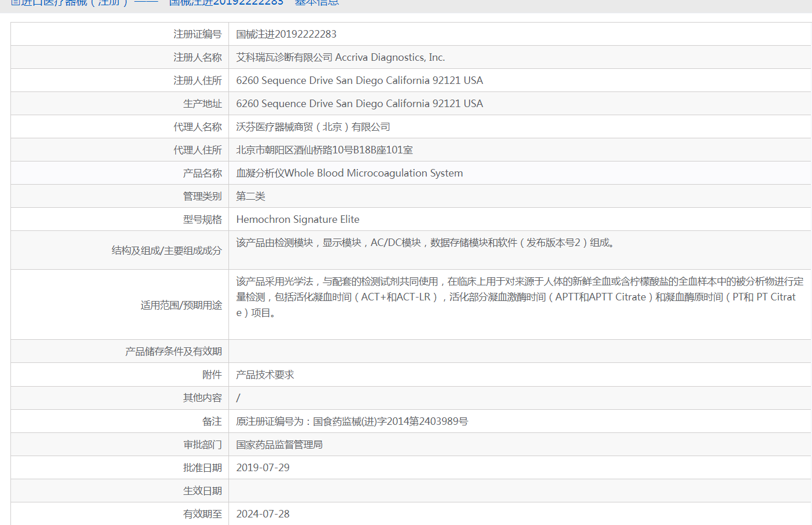
Task: Click the 审批部门 label
Action: click(202, 445)
